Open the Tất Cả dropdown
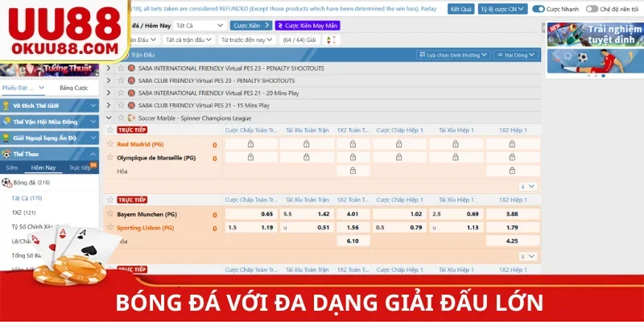The width and height of the screenshot is (644, 322). [200, 26]
